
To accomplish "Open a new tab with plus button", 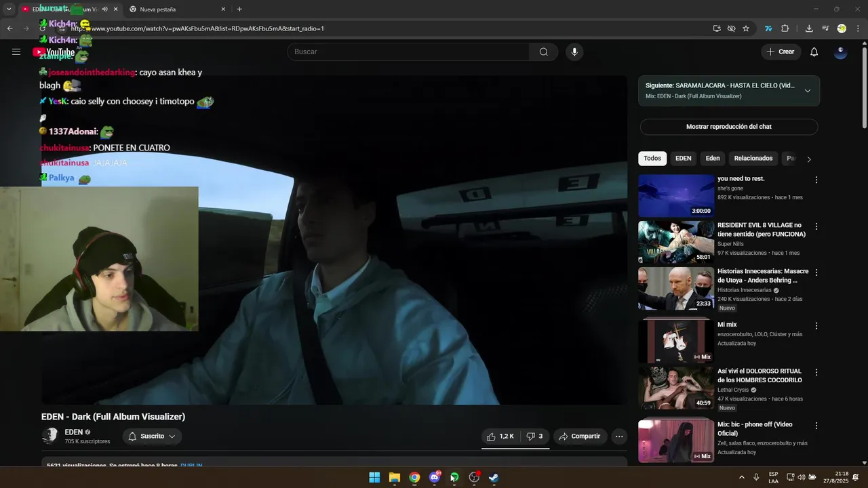I will pyautogui.click(x=239, y=9).
